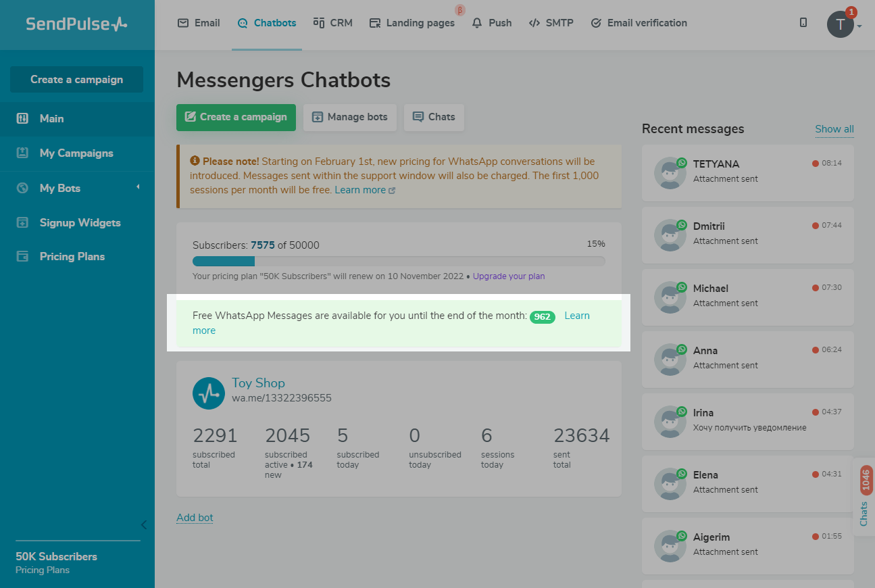
Task: Click the Signup Widgets icon
Action: [x=22, y=222]
